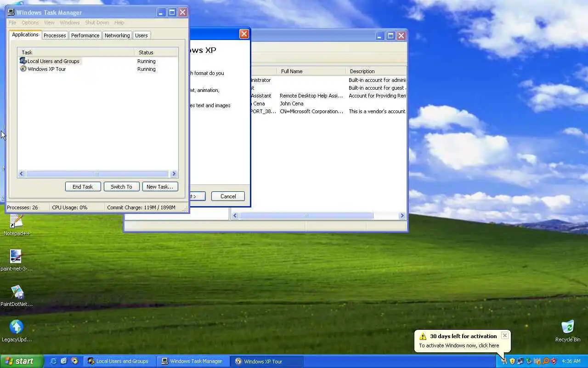Screen dimensions: 588x368
Task: Click Task Manager title bar icon
Action: pos(11,12)
